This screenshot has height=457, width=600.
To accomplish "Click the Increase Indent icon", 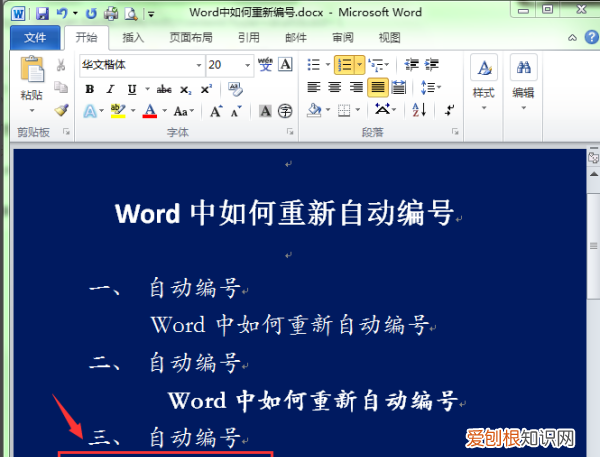I will [432, 65].
